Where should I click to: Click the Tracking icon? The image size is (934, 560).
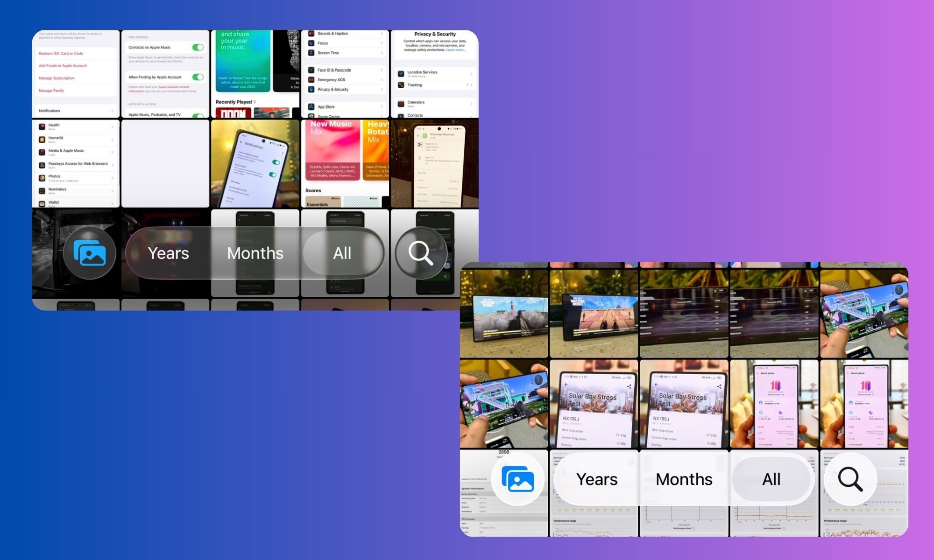(x=401, y=85)
